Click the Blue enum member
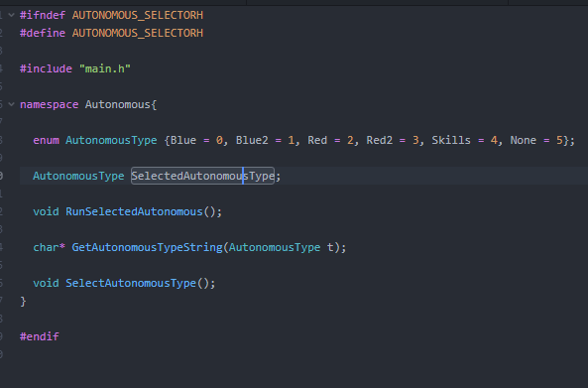Viewport: 588px width, 388px height. click(x=183, y=140)
